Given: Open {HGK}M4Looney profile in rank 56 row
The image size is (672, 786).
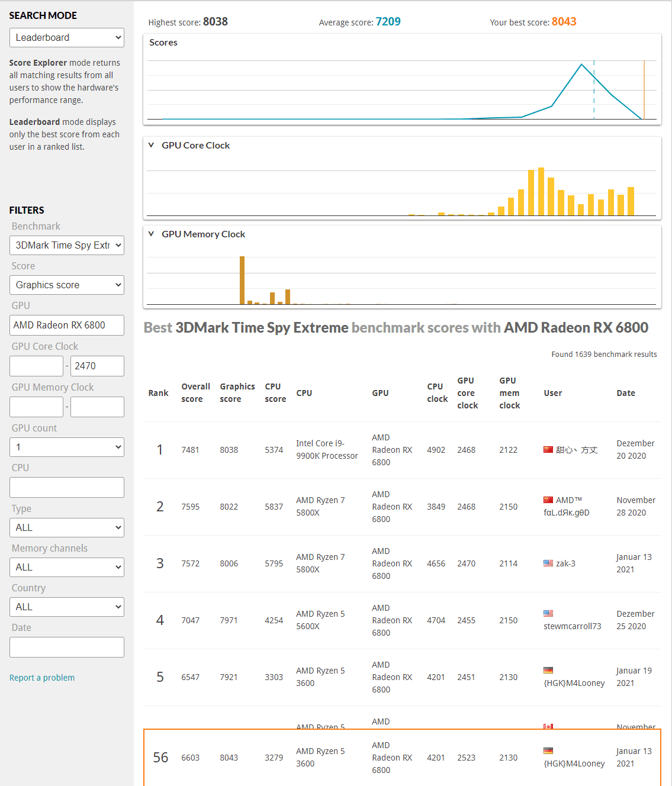Looking at the screenshot, I should pos(574,764).
